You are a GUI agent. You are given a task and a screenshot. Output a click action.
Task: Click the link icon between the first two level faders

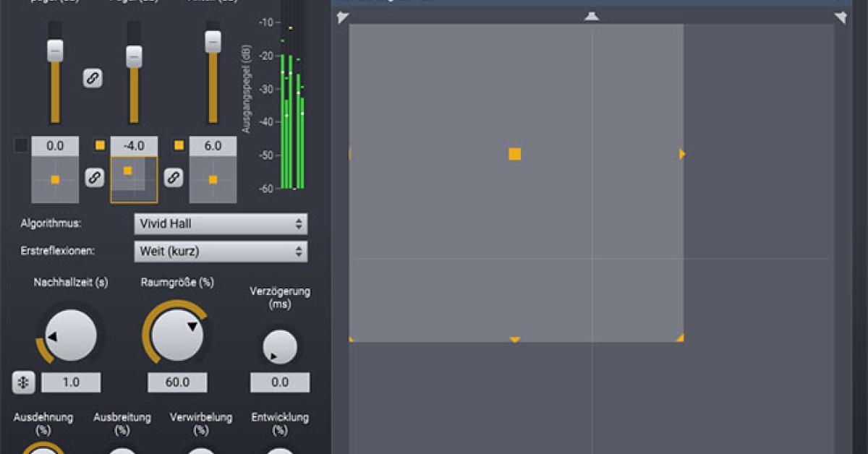tap(93, 78)
